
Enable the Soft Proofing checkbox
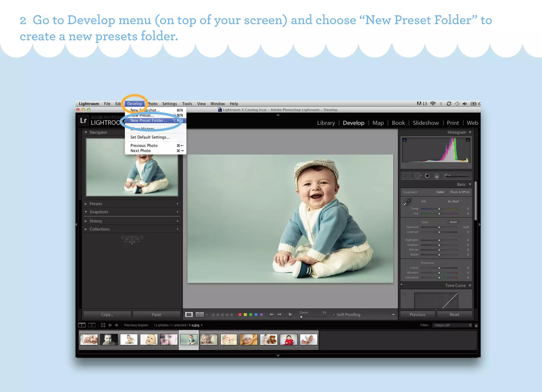pos(333,315)
